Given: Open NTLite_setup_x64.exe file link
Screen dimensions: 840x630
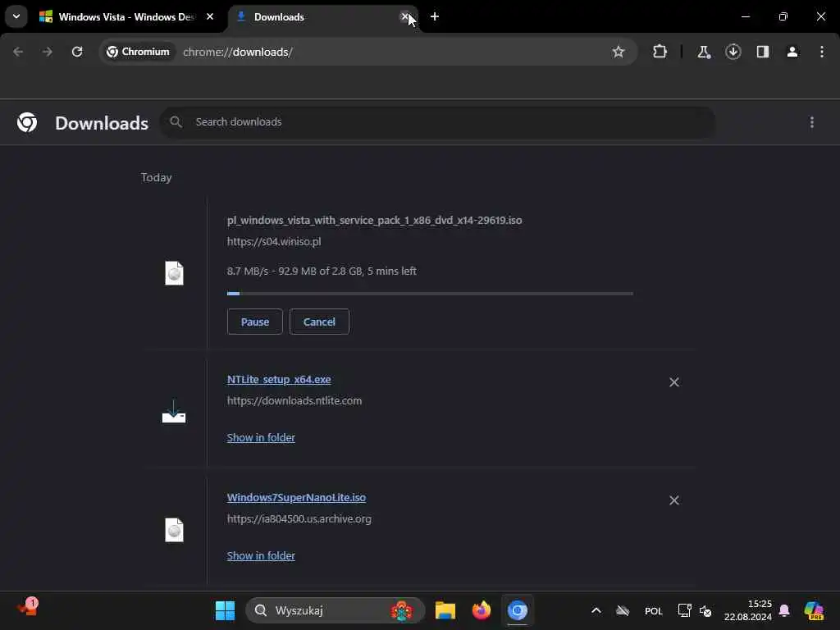Looking at the screenshot, I should pyautogui.click(x=279, y=379).
